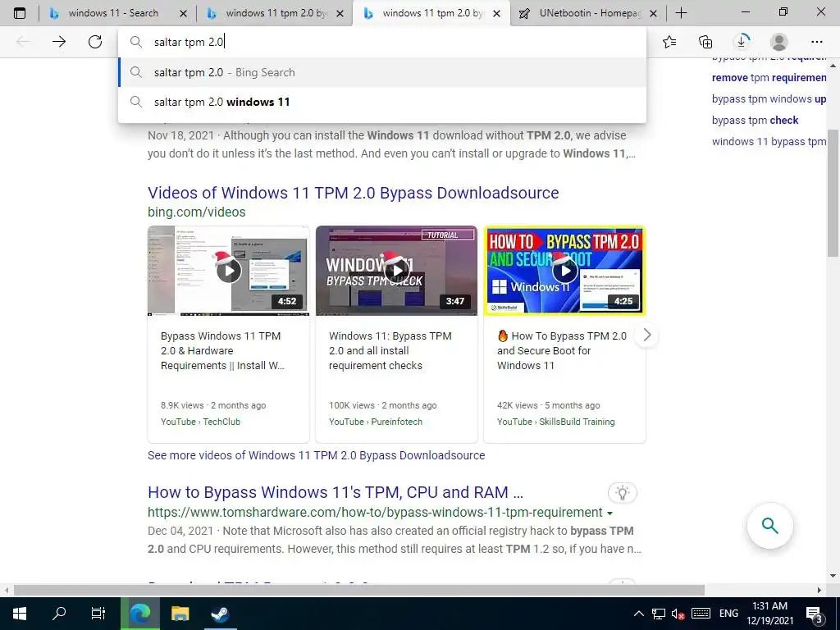Open related search 'bypass tpm check'
This screenshot has height=630, width=840.
coord(755,121)
